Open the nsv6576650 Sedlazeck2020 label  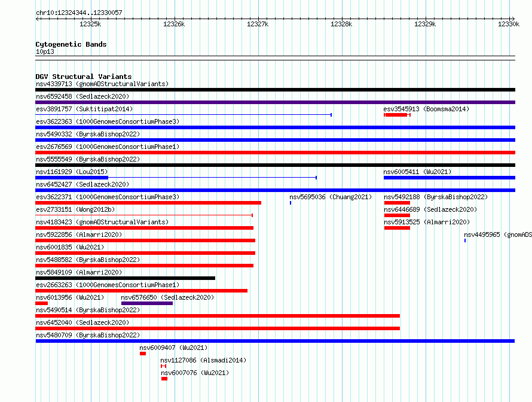click(167, 297)
